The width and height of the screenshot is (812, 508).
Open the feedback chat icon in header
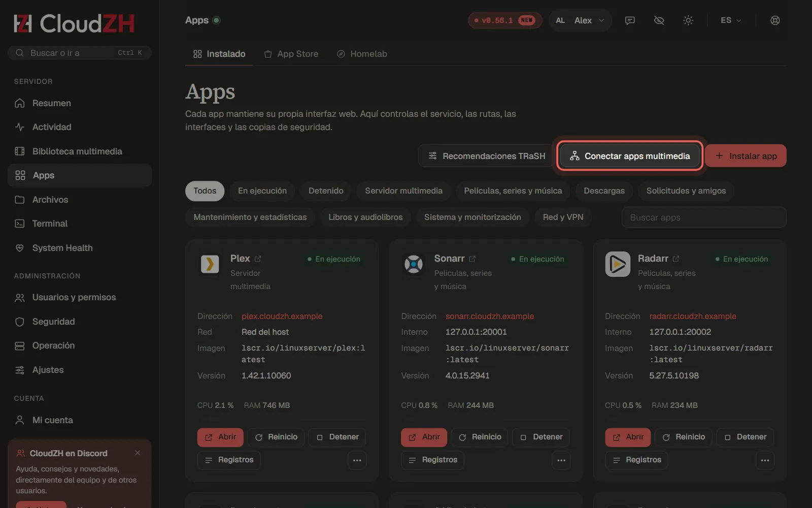tap(630, 20)
